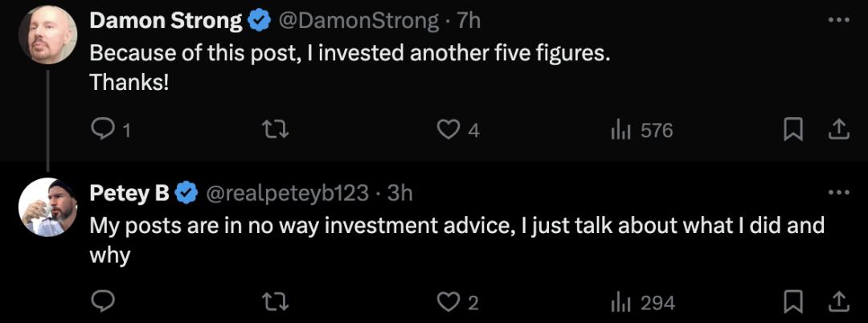Bookmark Damon Strong's post
This screenshot has height=323, width=868.
point(793,129)
